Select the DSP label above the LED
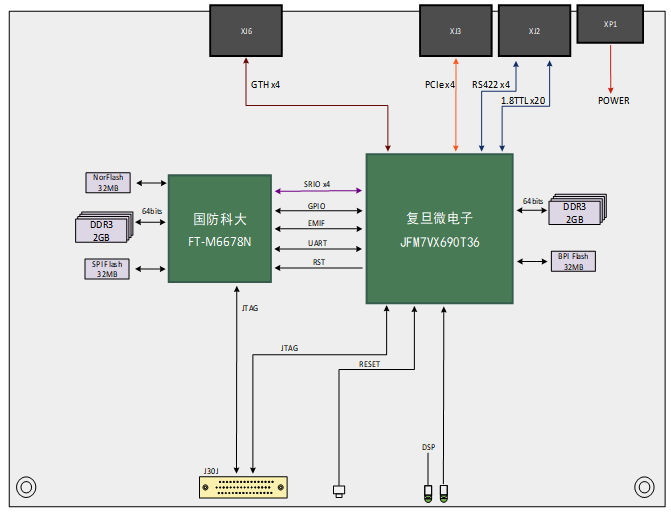The height and width of the screenshot is (513, 671). (428, 447)
